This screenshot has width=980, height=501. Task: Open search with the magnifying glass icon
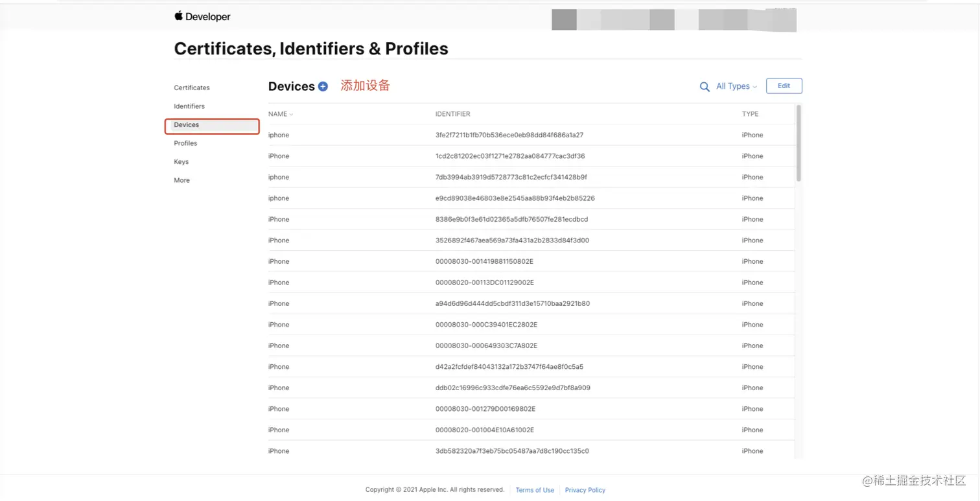pos(705,87)
